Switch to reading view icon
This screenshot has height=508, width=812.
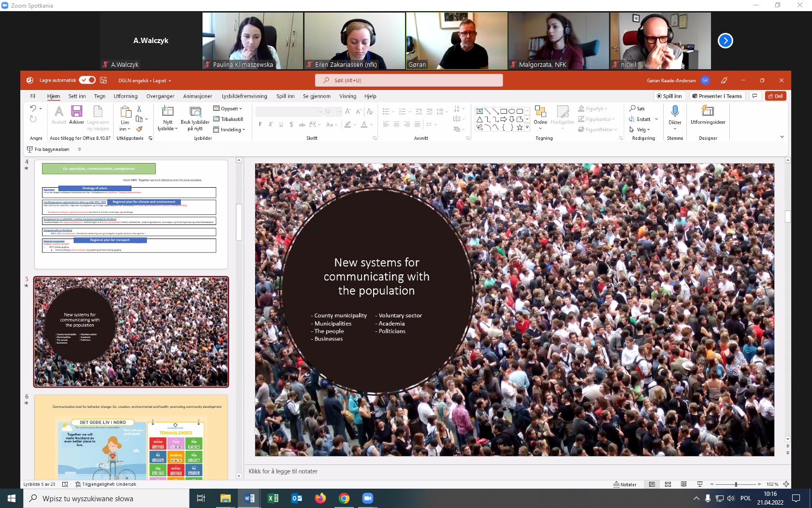[x=684, y=484]
